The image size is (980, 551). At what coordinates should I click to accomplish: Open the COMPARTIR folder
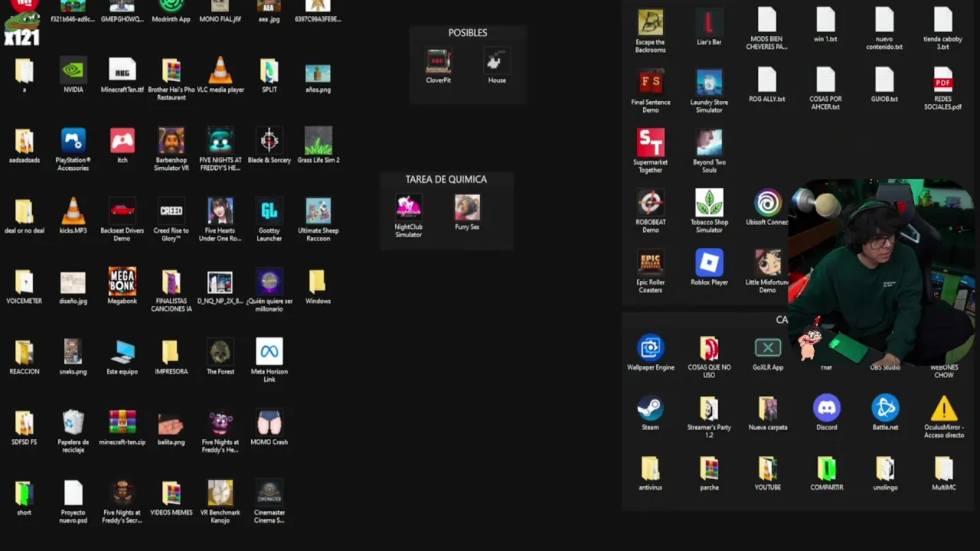point(826,468)
